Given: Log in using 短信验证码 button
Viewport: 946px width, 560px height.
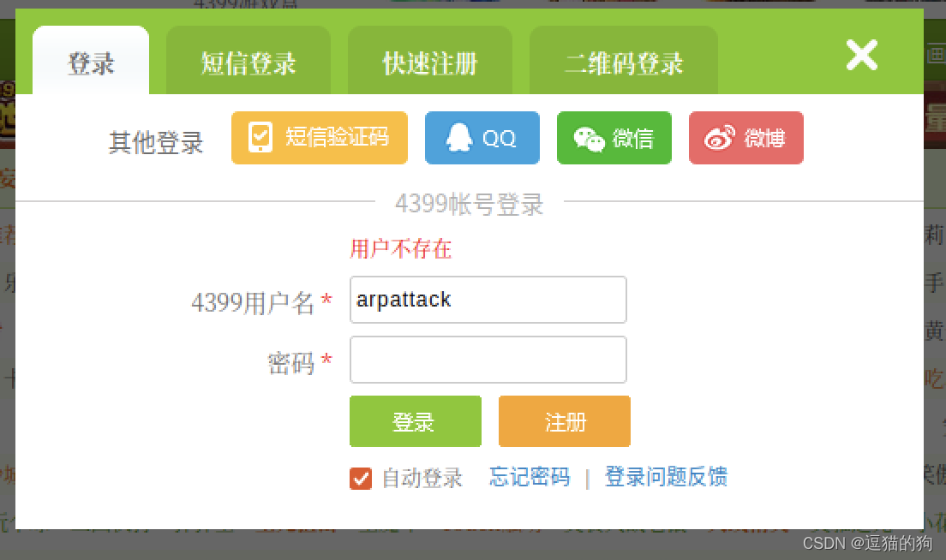Looking at the screenshot, I should pos(319,138).
